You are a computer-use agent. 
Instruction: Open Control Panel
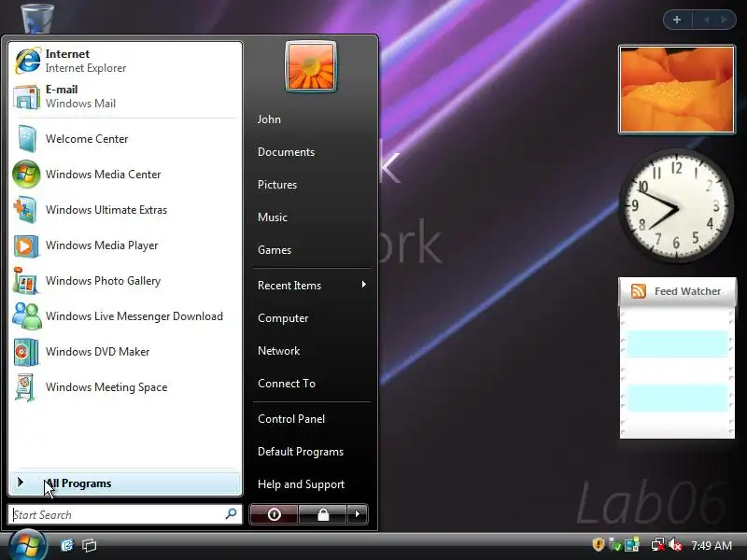tap(291, 419)
